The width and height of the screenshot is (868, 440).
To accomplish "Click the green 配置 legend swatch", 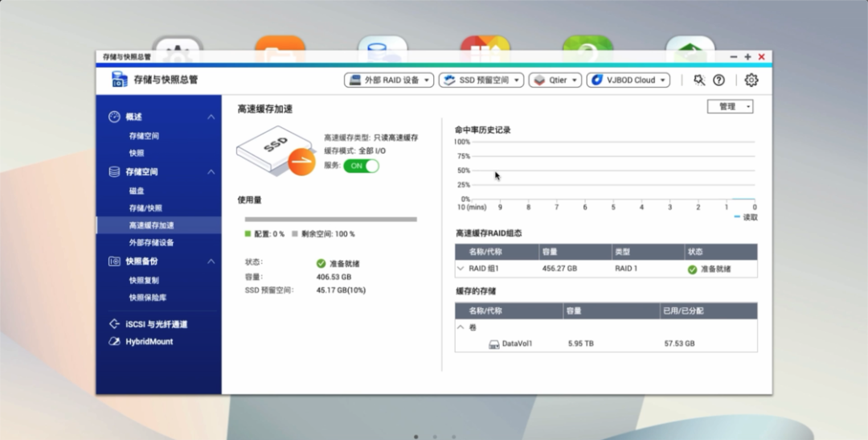I will pos(248,234).
